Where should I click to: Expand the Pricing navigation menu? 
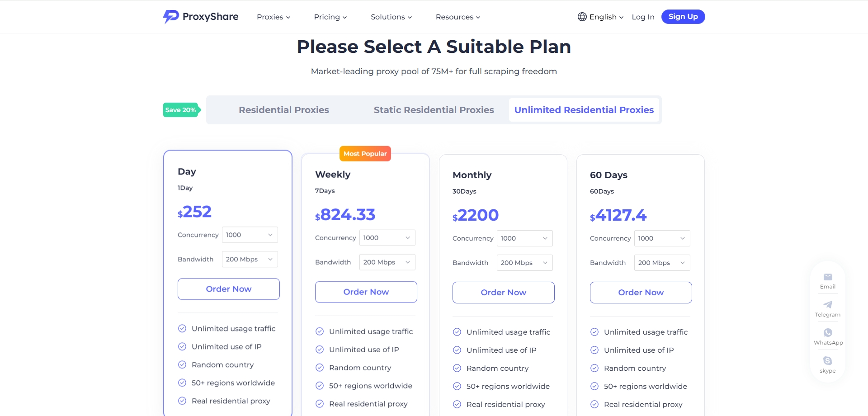(330, 17)
